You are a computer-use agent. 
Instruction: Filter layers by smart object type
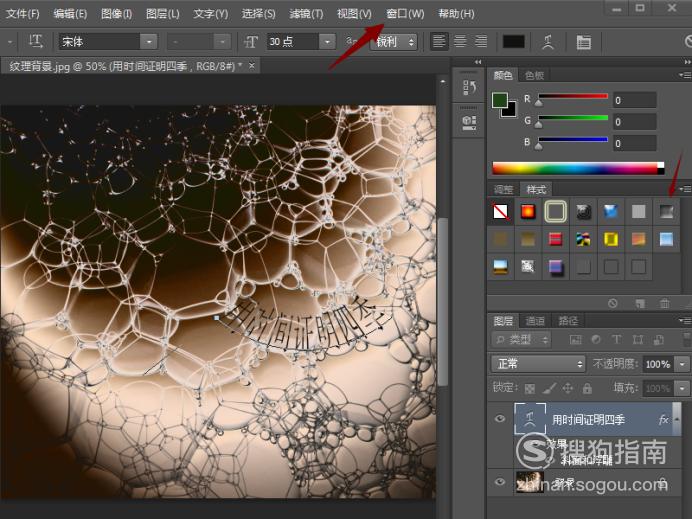tap(658, 339)
